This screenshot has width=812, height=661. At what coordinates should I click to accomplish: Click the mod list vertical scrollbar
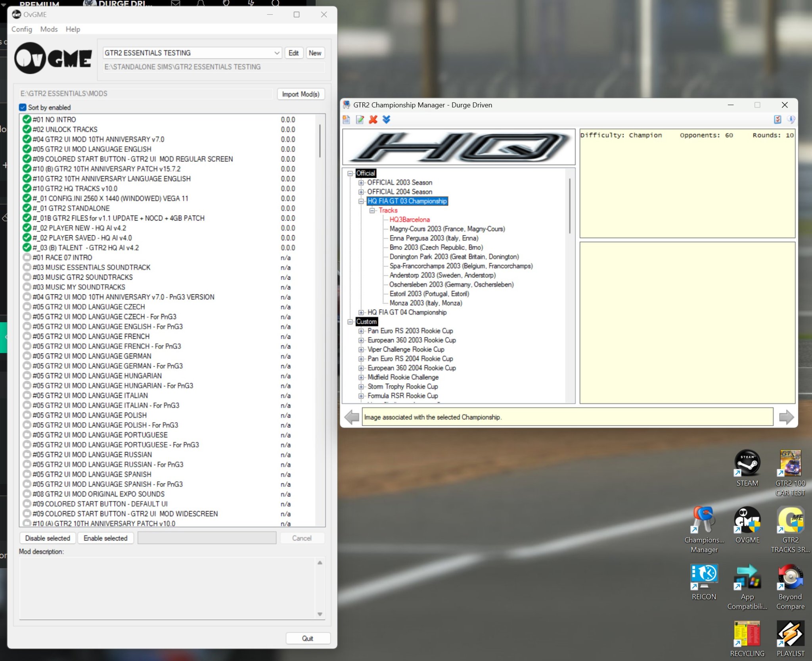(320, 141)
